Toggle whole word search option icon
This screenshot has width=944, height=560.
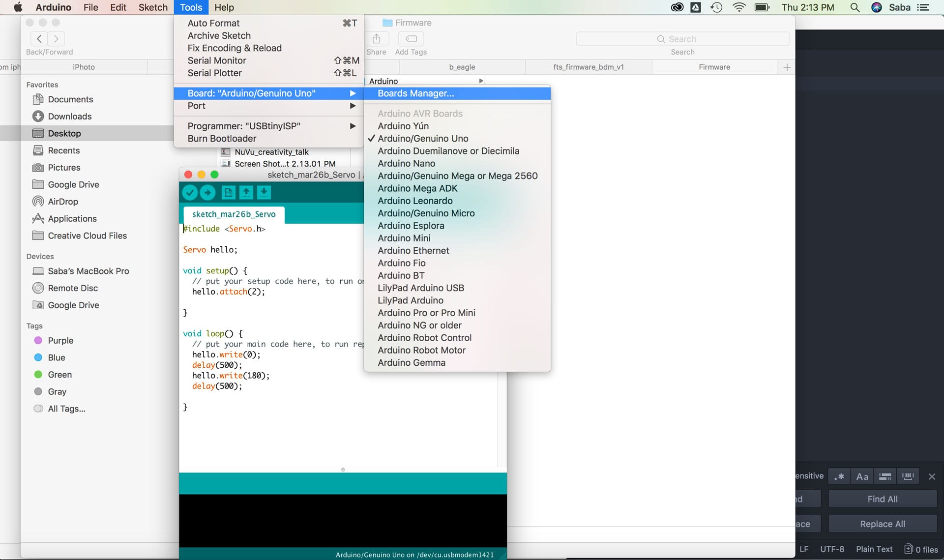coord(908,476)
